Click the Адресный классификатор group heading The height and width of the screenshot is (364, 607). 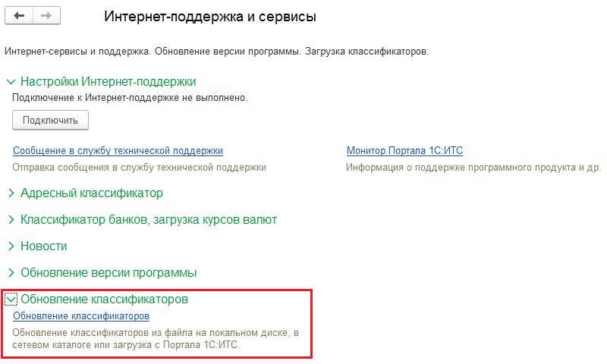[92, 193]
